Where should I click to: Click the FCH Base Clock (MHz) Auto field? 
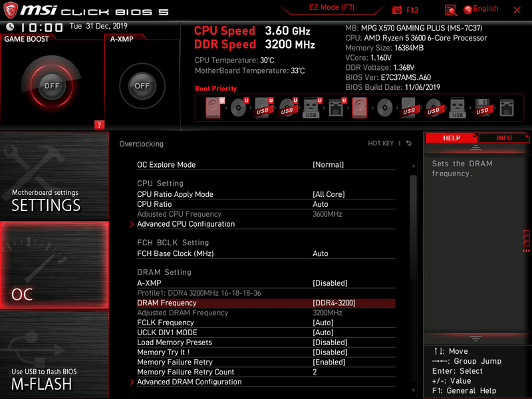point(321,253)
